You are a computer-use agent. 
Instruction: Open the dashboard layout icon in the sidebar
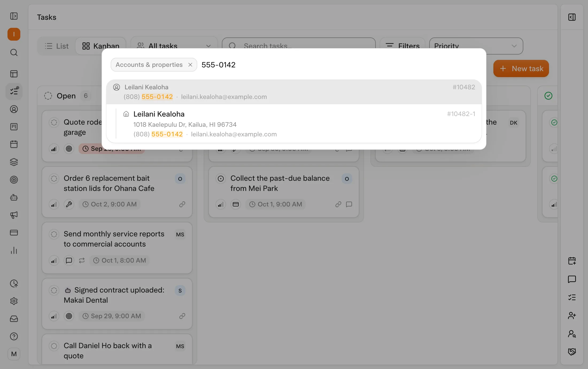coord(14,74)
